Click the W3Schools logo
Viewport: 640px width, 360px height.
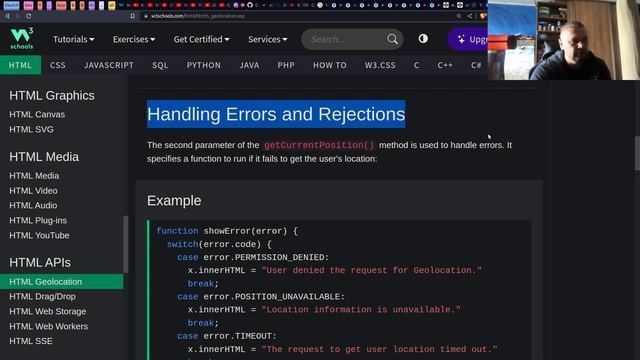[22, 39]
